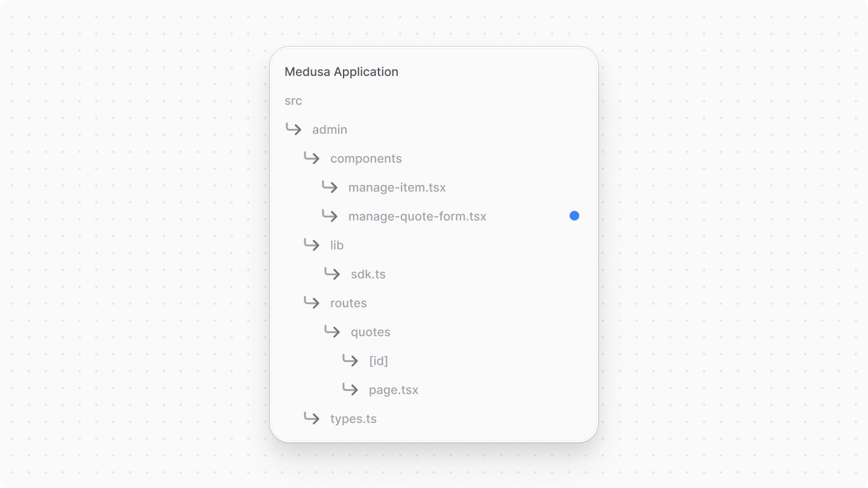Image resolution: width=868 pixels, height=488 pixels.
Task: Expand the [id] directory
Action: (378, 360)
